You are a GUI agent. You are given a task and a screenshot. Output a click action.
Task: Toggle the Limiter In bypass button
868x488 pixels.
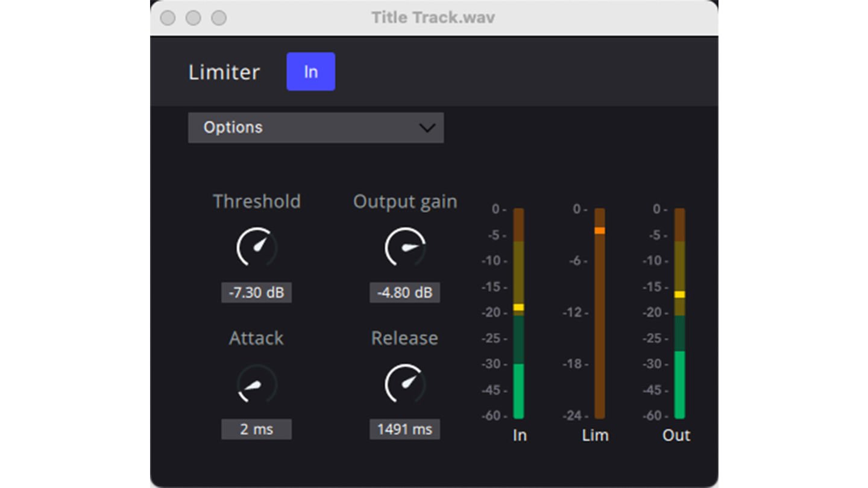[310, 72]
